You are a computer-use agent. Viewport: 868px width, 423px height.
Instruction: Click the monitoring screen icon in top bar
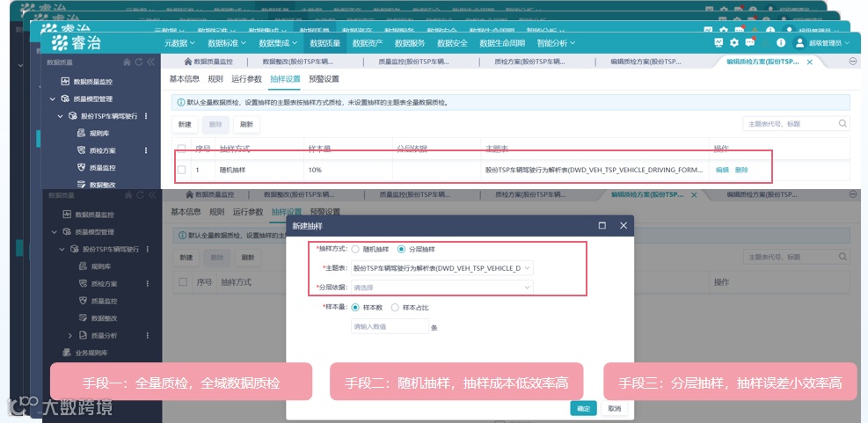718,42
